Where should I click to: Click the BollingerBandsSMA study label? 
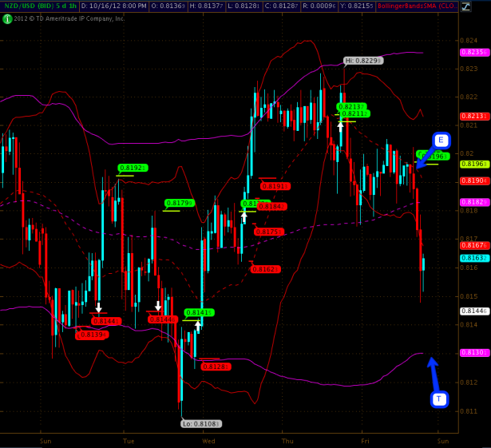[x=427, y=6]
